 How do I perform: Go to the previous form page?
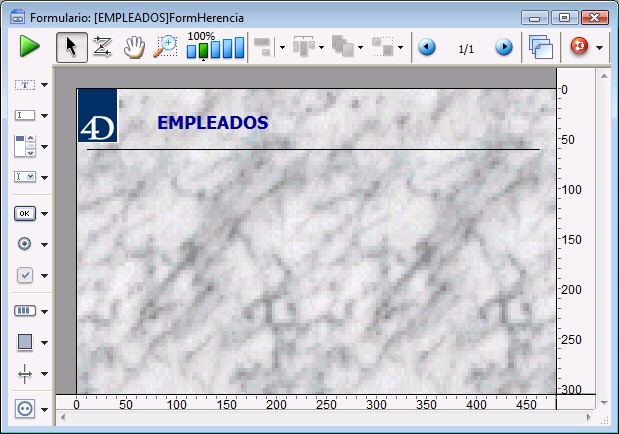[x=427, y=47]
